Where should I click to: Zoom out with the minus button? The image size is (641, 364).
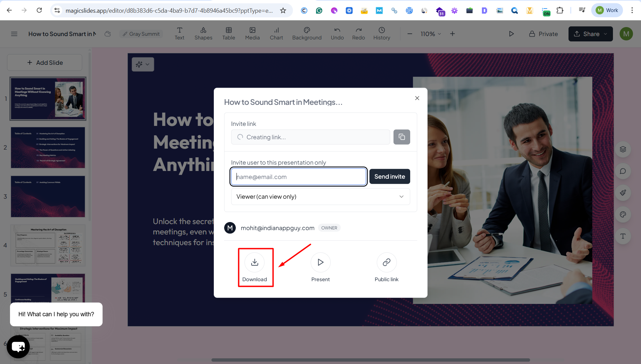[x=410, y=34]
